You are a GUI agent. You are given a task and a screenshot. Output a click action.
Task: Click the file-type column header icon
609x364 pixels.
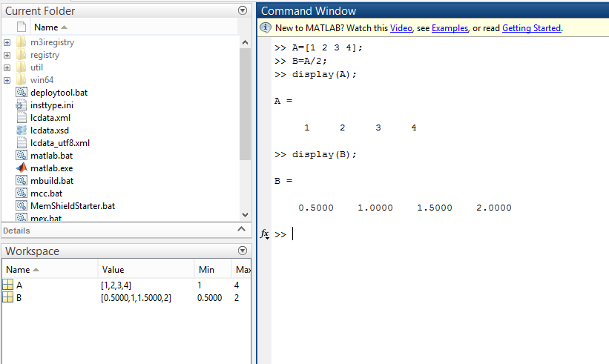(22, 27)
